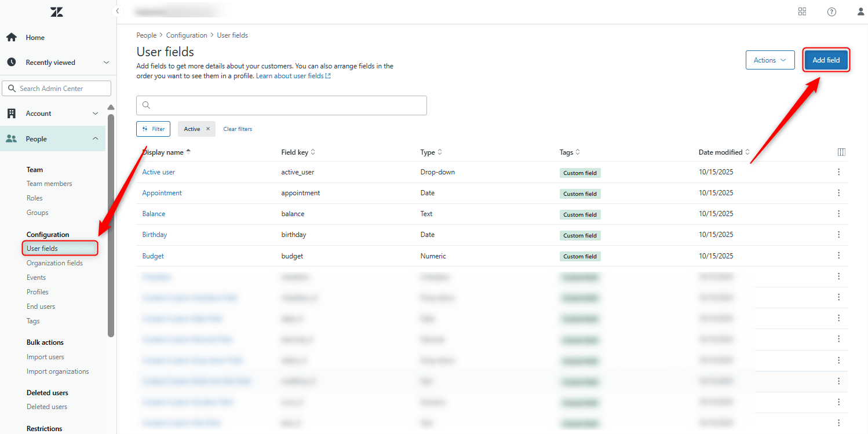Open the products grid icon top right
The width and height of the screenshot is (868, 434).
tap(802, 12)
